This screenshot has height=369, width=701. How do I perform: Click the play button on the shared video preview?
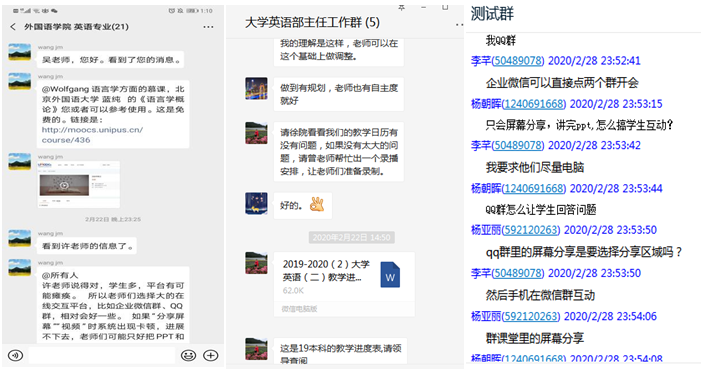point(64,185)
